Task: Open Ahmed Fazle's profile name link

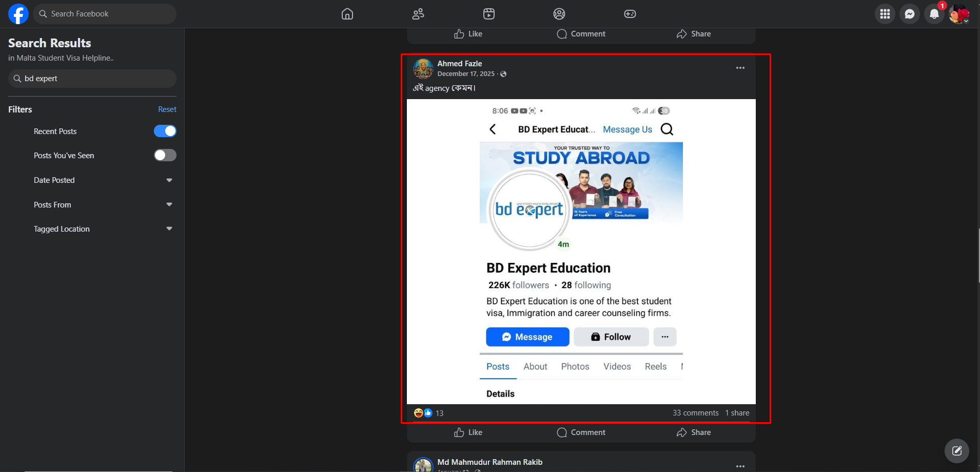Action: pyautogui.click(x=460, y=64)
